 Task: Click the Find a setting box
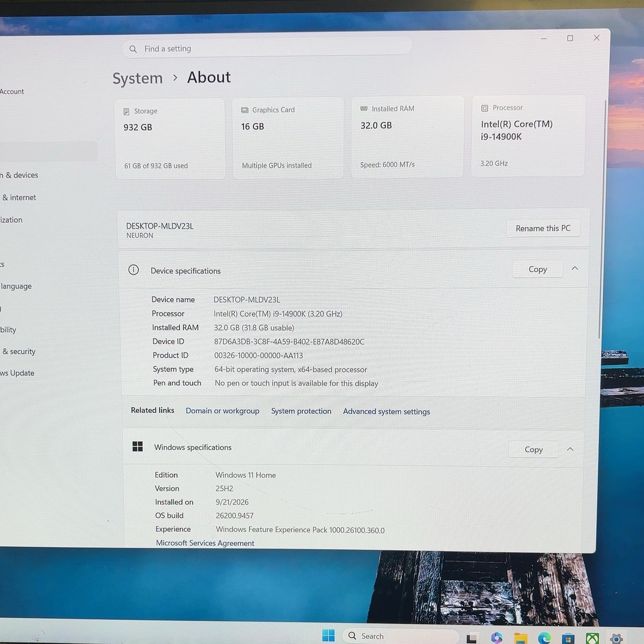tap(267, 48)
